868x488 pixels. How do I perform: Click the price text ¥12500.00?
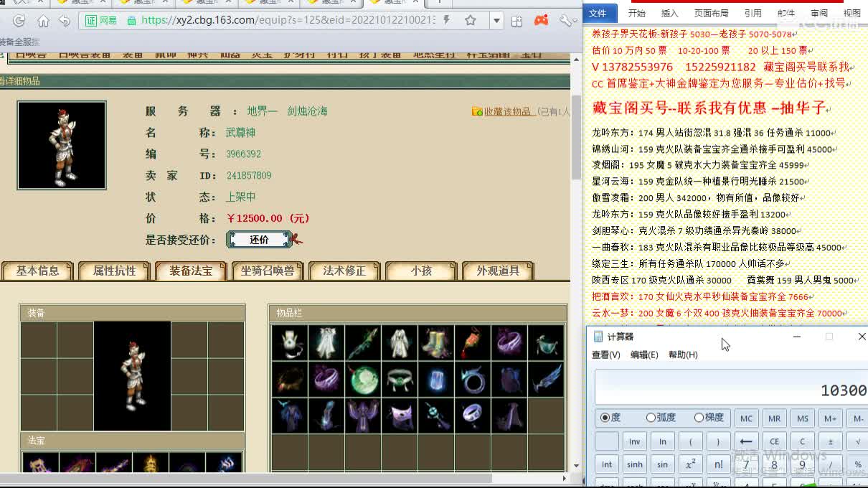click(268, 218)
